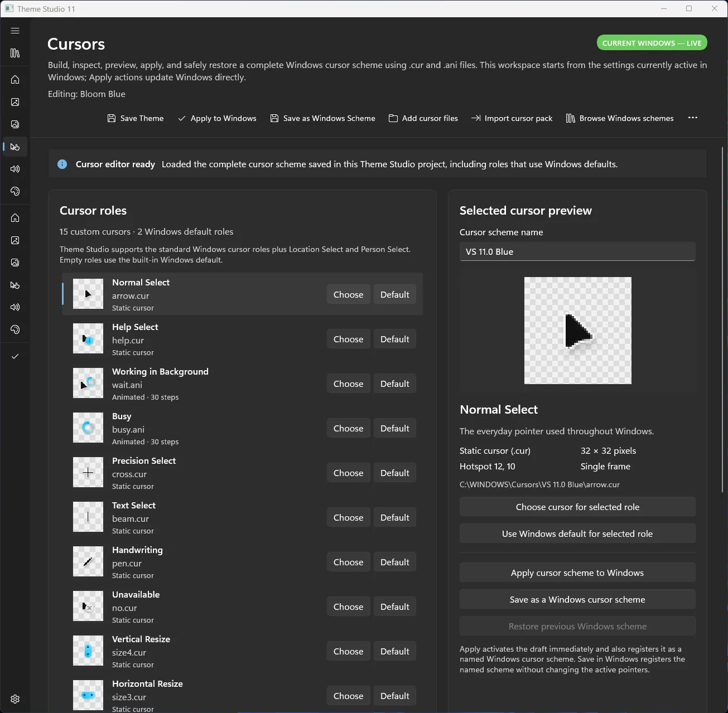Image resolution: width=728 pixels, height=713 pixels.
Task: Click Use Windows default for selected role
Action: [x=577, y=533]
